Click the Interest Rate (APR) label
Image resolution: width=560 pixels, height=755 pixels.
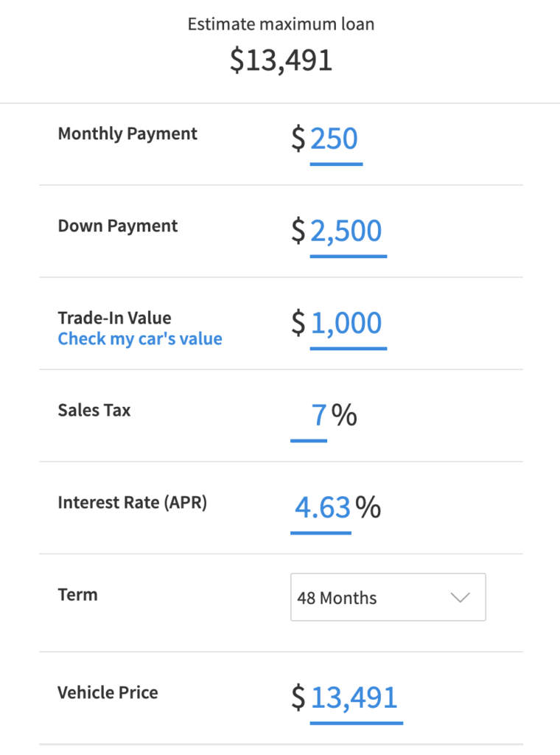click(133, 502)
